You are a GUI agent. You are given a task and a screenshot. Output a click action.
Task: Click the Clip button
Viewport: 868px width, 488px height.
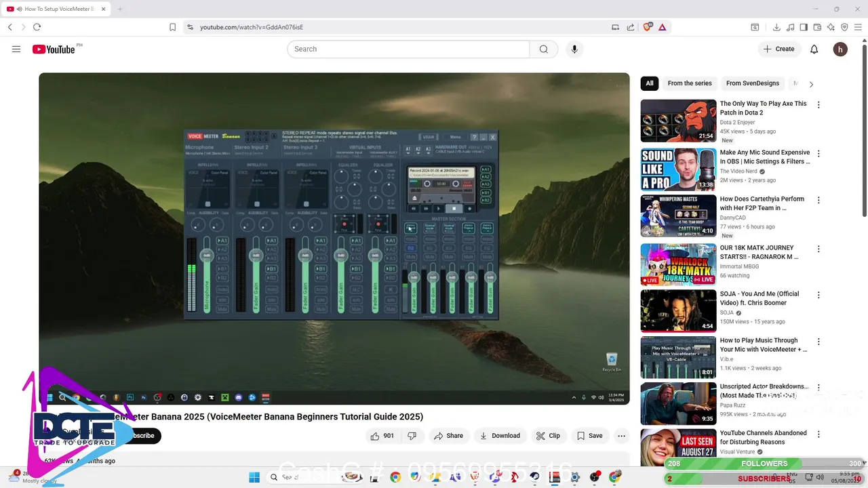pyautogui.click(x=548, y=436)
